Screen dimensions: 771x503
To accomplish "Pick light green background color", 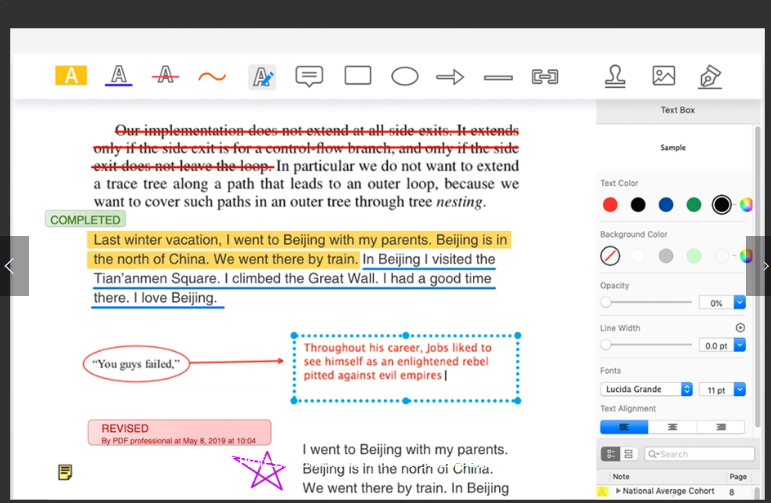I will (693, 256).
